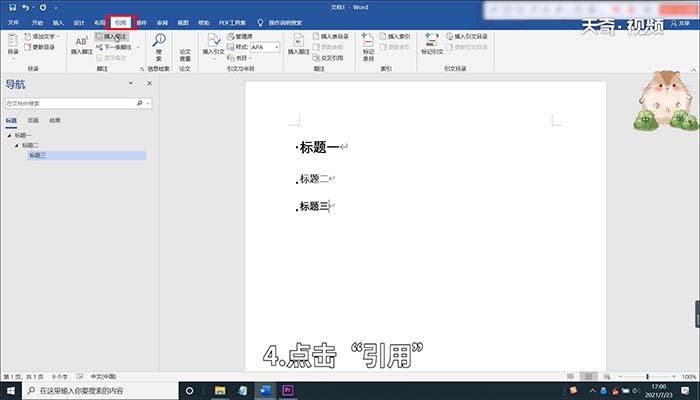Switch to the 开始 tab

38,22
